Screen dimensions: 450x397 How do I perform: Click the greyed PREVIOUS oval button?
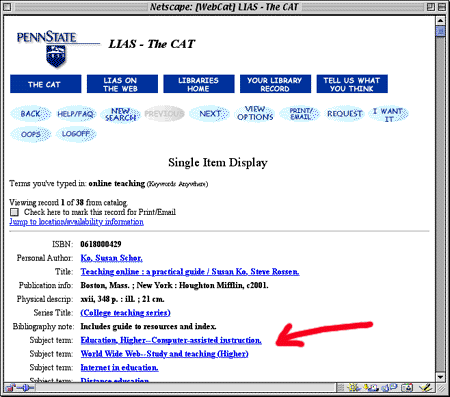(164, 114)
